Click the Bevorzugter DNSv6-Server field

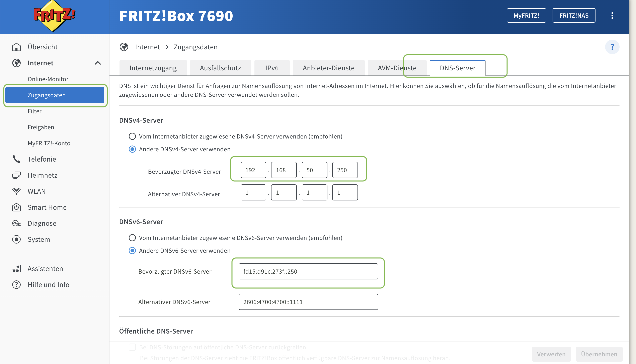point(308,271)
